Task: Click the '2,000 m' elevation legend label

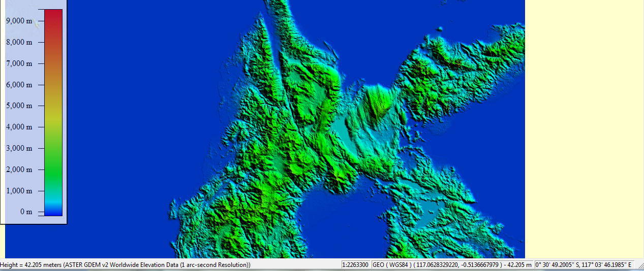Action: click(x=19, y=170)
